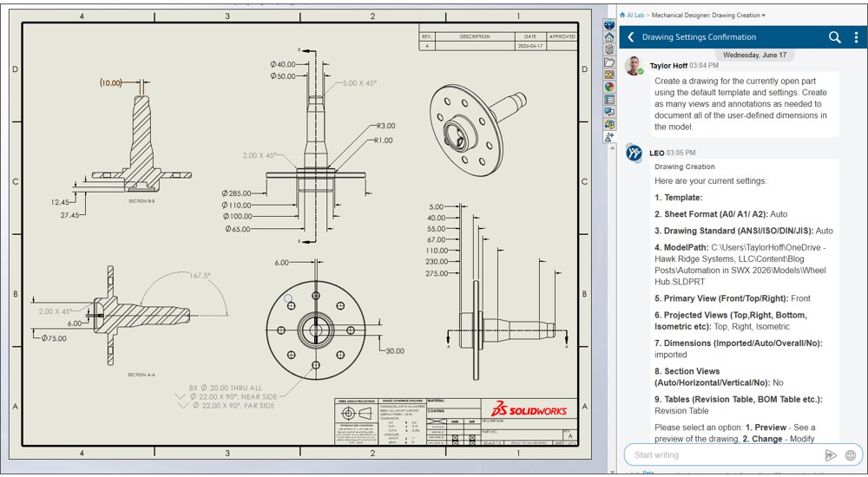Screen dimensions: 868x477
Task: Select the Ø100.00 diameter dimension
Action: (x=238, y=216)
